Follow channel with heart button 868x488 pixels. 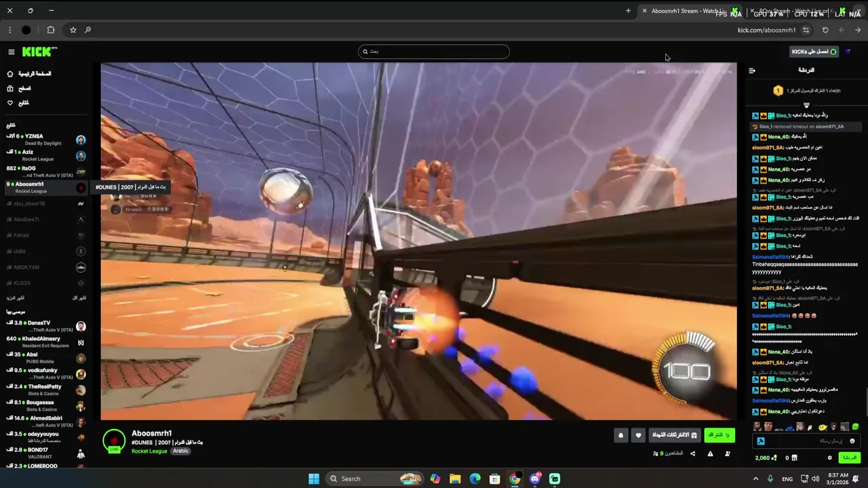point(638,436)
